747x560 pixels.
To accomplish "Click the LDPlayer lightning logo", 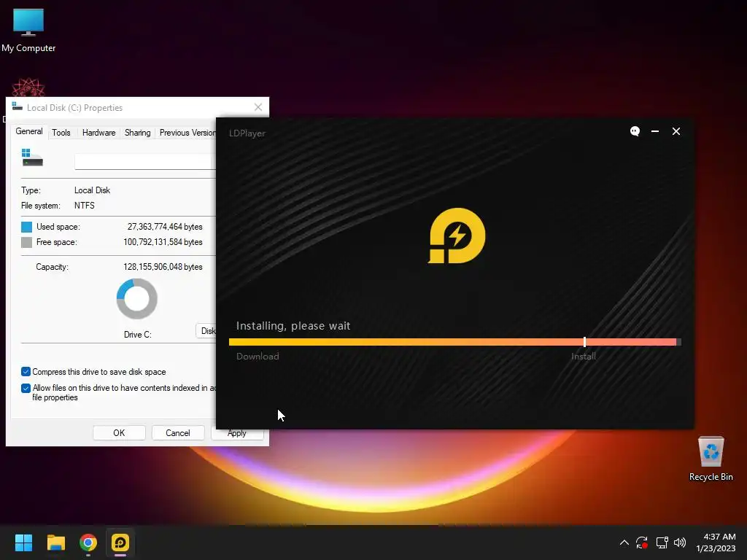I will [457, 236].
